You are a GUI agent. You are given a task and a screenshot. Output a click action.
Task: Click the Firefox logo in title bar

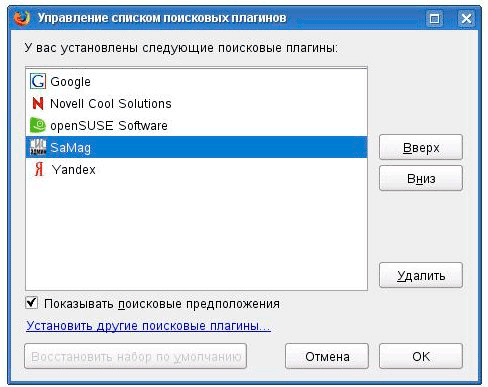[x=22, y=18]
